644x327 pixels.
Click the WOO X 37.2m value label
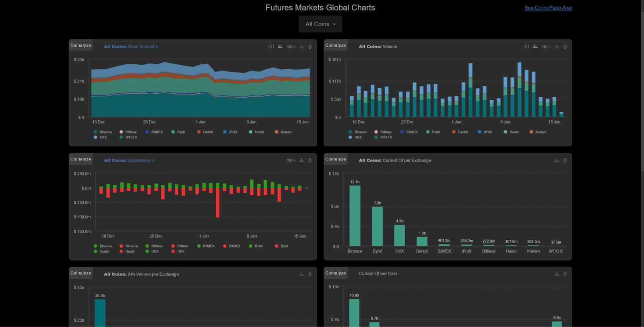click(x=556, y=242)
